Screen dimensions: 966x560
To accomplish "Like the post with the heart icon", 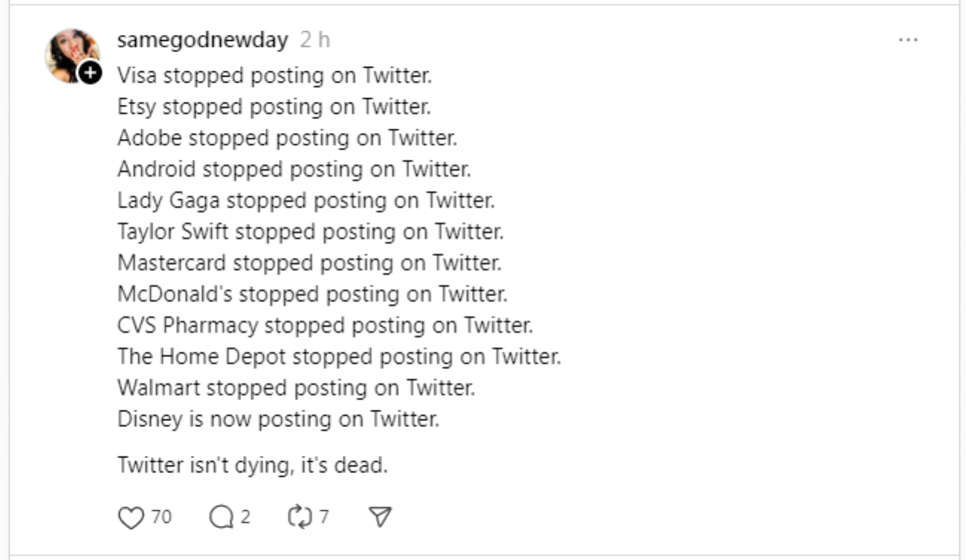I will [131, 518].
